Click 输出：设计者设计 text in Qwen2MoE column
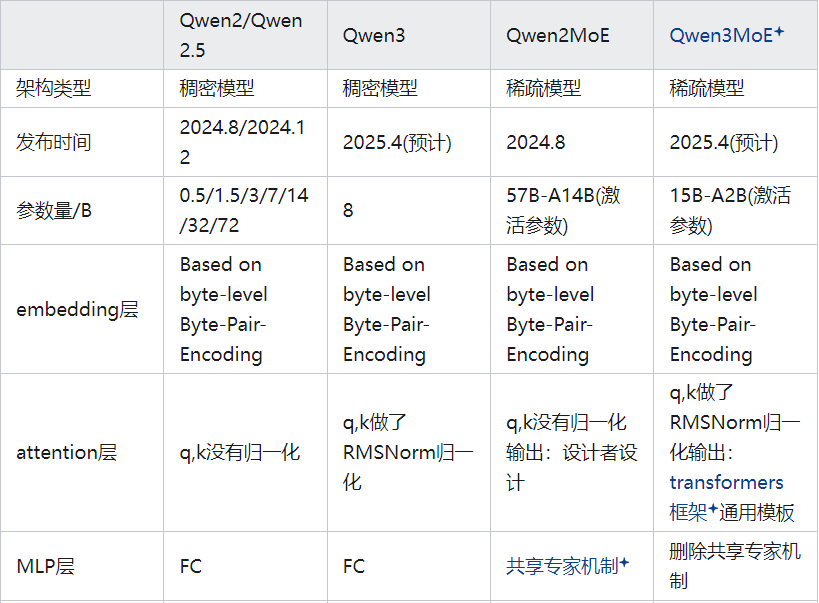The height and width of the screenshot is (603, 819). click(572, 468)
